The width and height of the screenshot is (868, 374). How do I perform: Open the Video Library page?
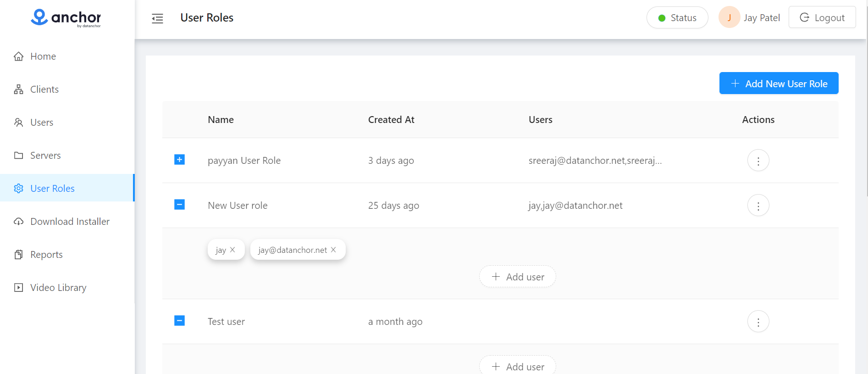58,288
